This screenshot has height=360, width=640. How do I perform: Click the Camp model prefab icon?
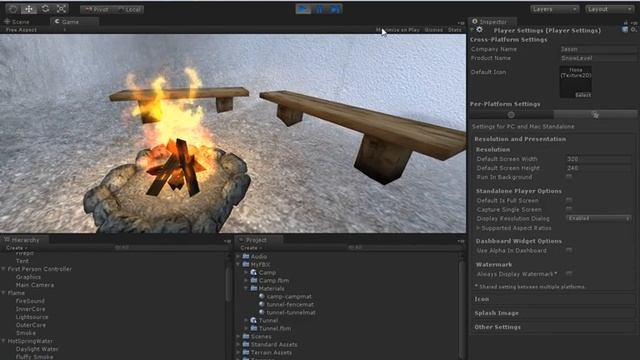tap(253, 273)
